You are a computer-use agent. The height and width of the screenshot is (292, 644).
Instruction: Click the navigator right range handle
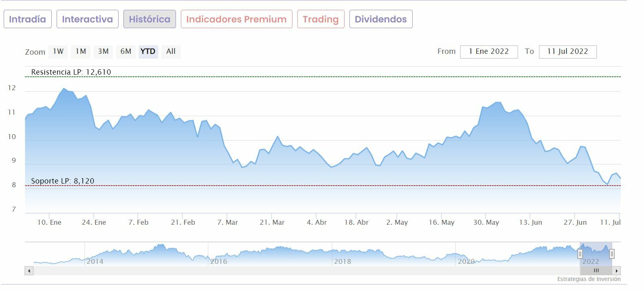click(x=612, y=254)
